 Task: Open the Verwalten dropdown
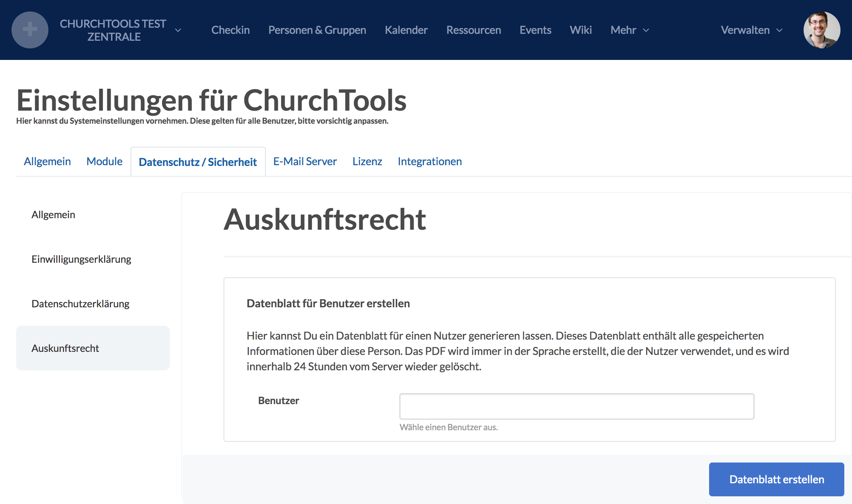click(752, 30)
